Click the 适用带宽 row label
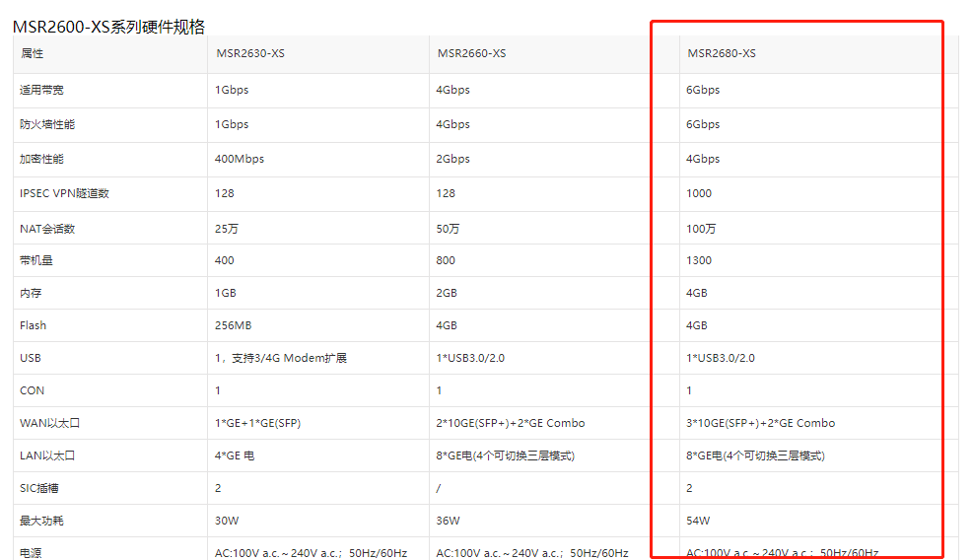The height and width of the screenshot is (560, 972). (x=41, y=90)
